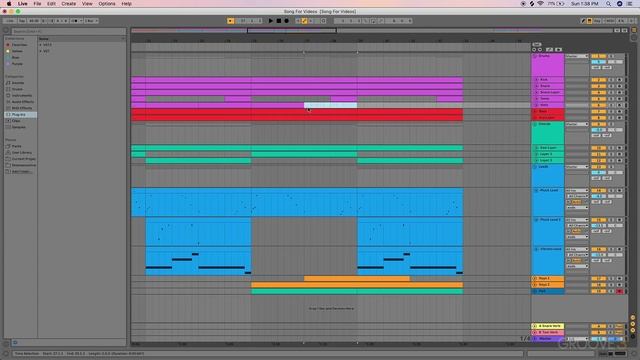The height and width of the screenshot is (360, 640).
Task: Open the Apple menu
Action: click(x=9, y=4)
